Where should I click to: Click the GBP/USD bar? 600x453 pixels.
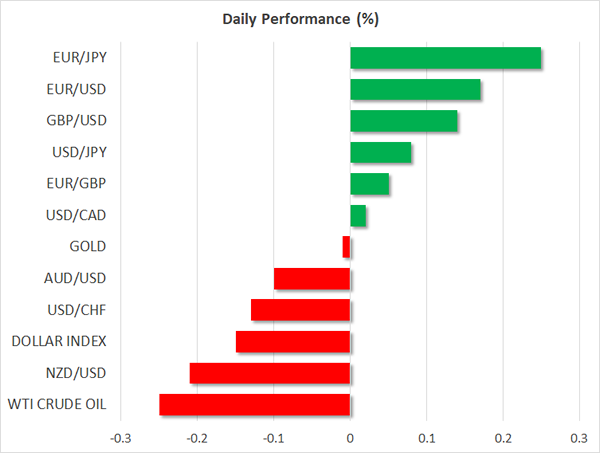[404, 121]
